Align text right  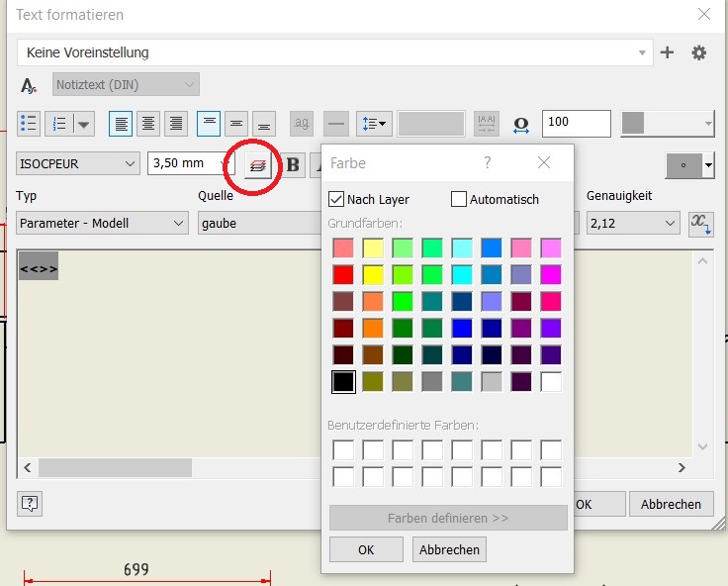(x=176, y=124)
